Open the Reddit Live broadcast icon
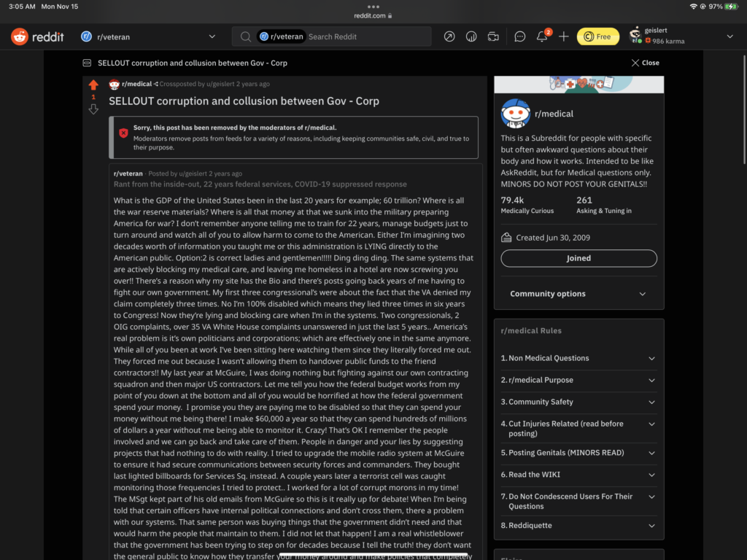 [x=493, y=36]
